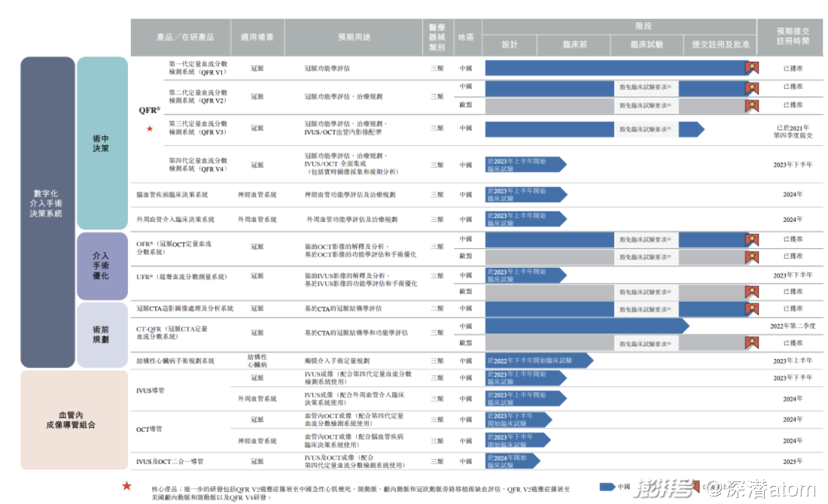Screen dimensions: 828x504
Task: Click the red star before the 核心產品 footnote
Action: 126,485
